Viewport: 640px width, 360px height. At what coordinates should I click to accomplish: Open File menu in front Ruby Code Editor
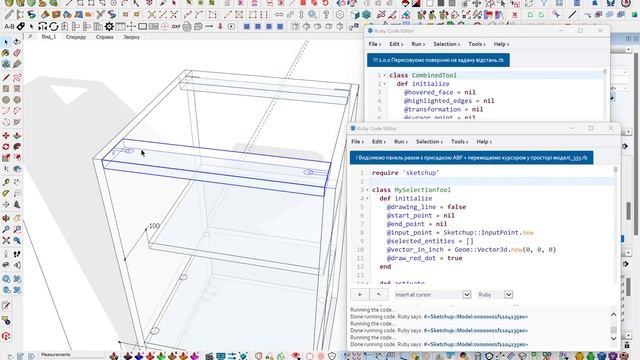(357, 142)
